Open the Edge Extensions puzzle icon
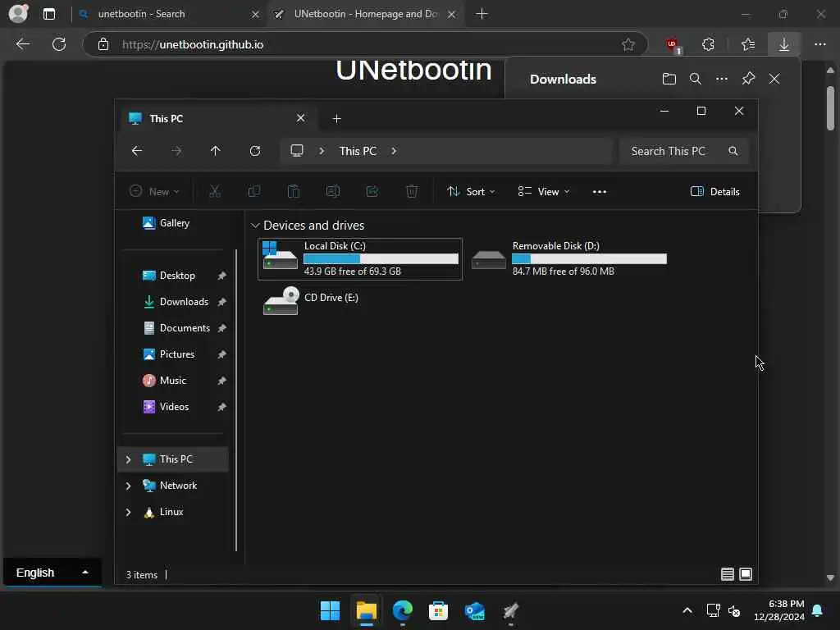This screenshot has height=630, width=840. 708,44
